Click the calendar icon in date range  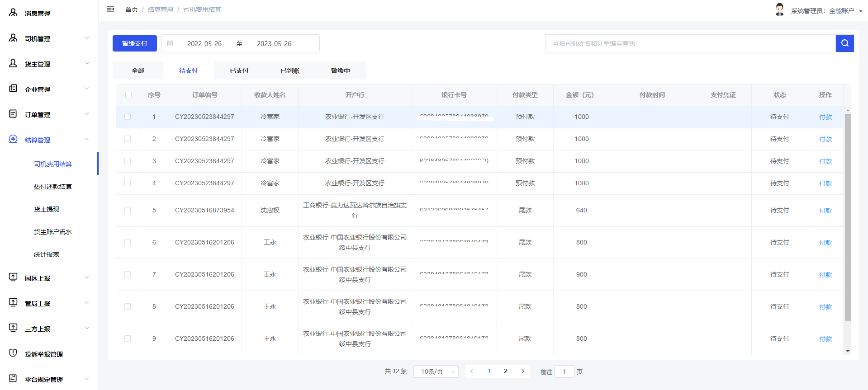pyautogui.click(x=171, y=43)
